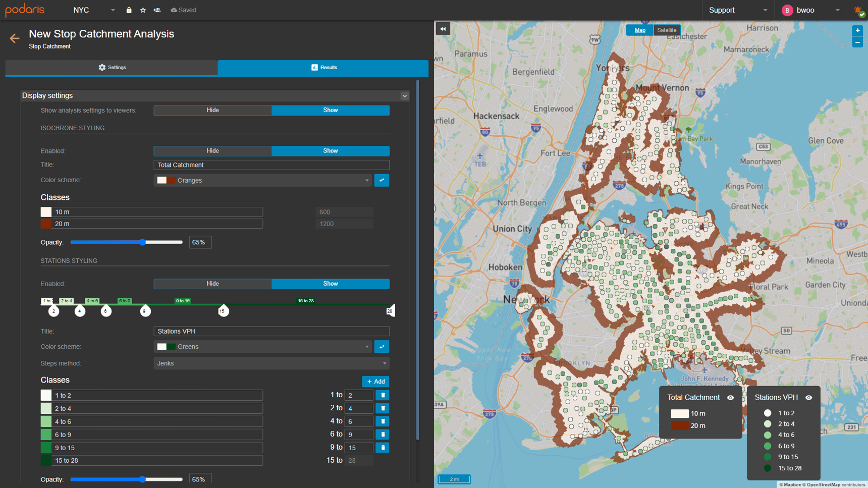868x488 pixels.
Task: Reverse the Oranges color scheme with swap icon
Action: (x=382, y=180)
